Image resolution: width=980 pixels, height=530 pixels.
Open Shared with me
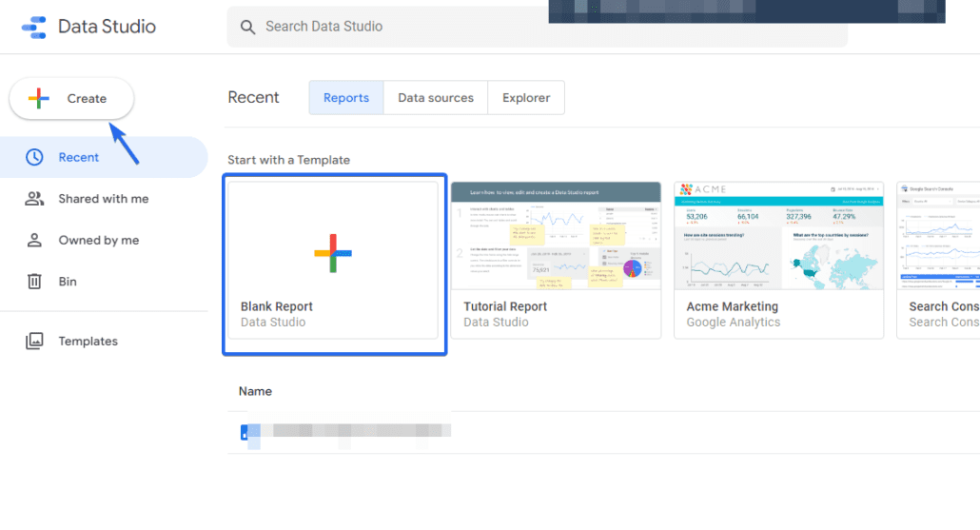click(103, 199)
